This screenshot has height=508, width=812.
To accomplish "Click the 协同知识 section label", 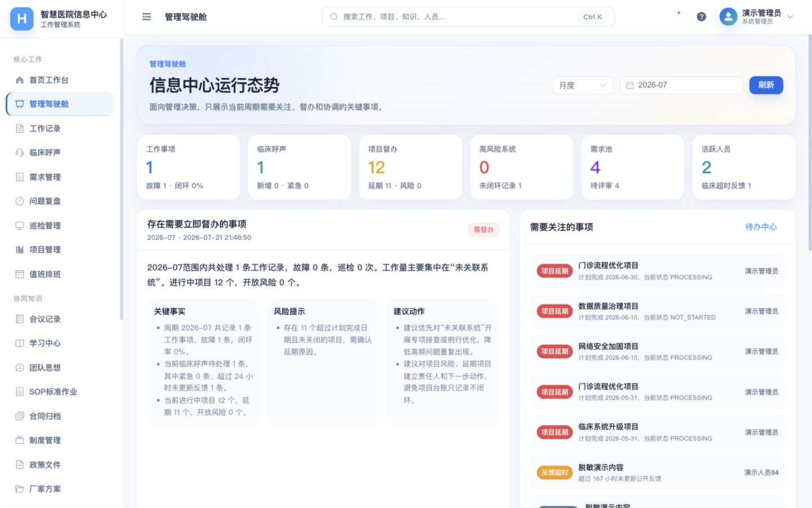I will click(28, 299).
